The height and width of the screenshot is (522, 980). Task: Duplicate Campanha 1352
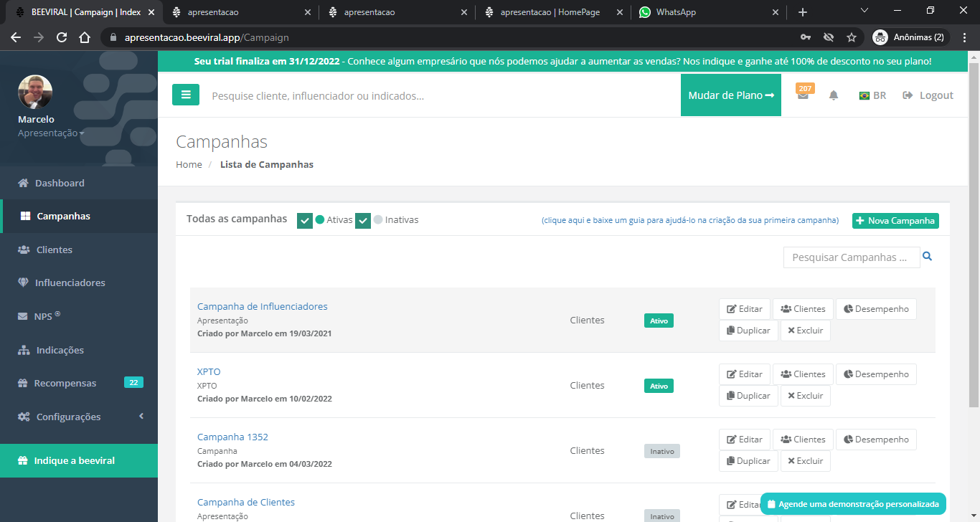coord(748,461)
